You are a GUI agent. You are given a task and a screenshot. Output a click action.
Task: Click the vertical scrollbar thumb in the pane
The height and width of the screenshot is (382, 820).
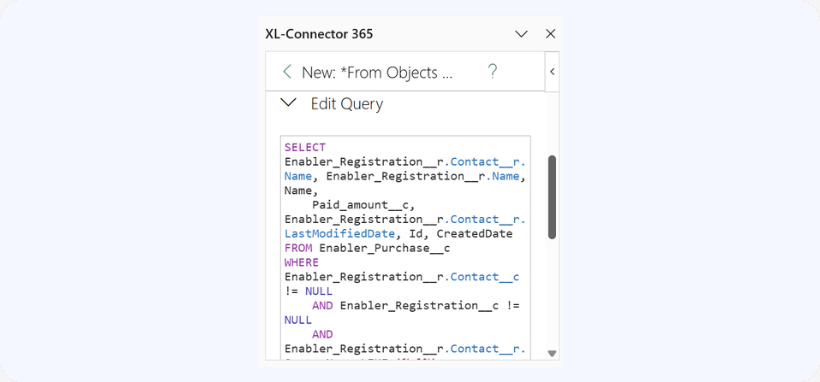pos(552,197)
